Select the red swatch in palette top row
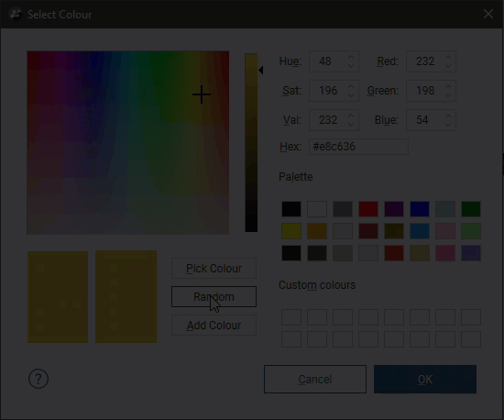The height and width of the screenshot is (420, 504). (368, 209)
